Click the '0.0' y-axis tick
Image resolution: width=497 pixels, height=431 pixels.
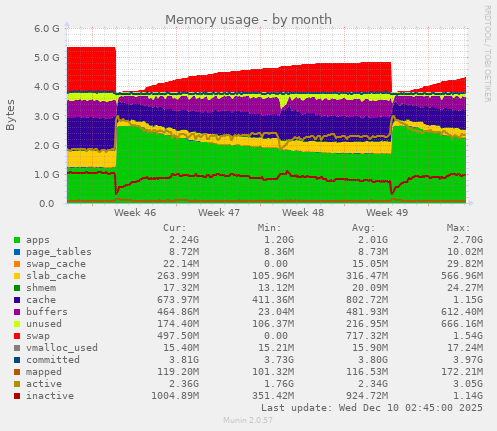click(47, 203)
